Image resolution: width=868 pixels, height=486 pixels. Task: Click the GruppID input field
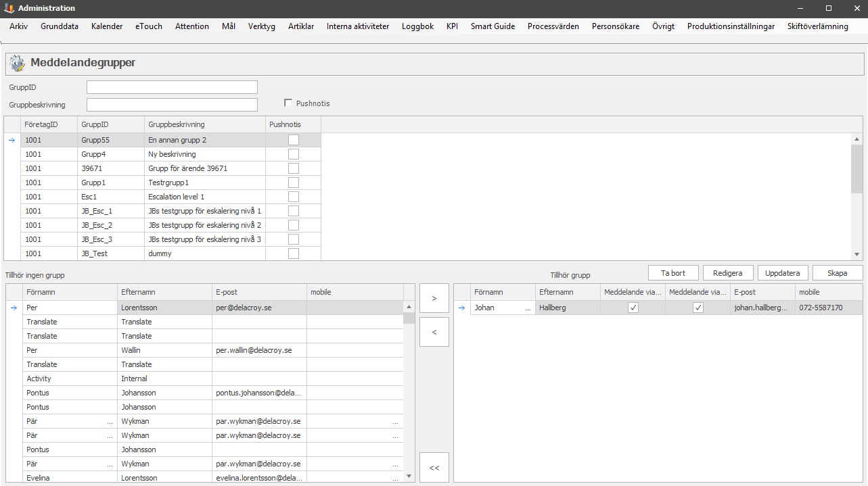pos(172,87)
